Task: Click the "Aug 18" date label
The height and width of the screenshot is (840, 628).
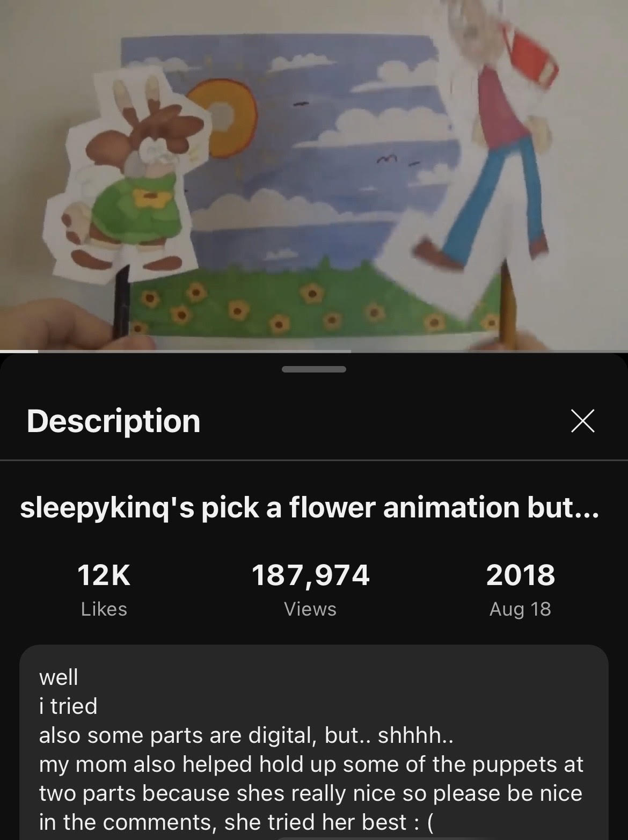Action: point(520,609)
